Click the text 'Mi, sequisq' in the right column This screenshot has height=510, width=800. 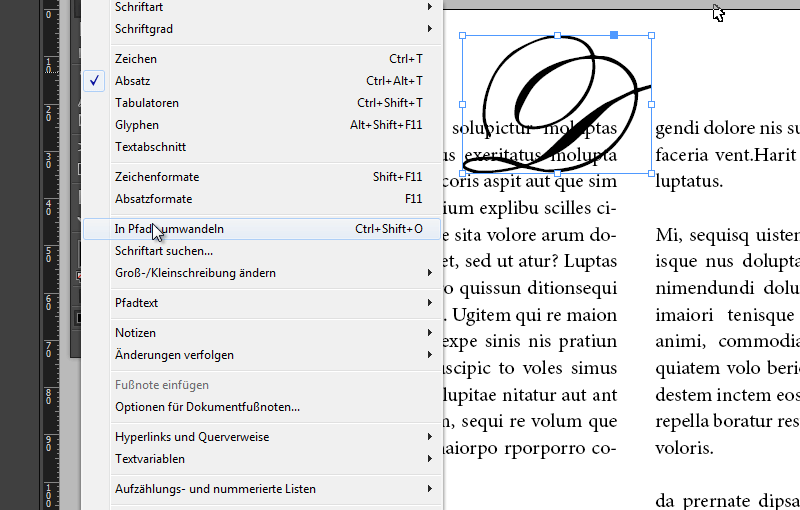(702, 236)
